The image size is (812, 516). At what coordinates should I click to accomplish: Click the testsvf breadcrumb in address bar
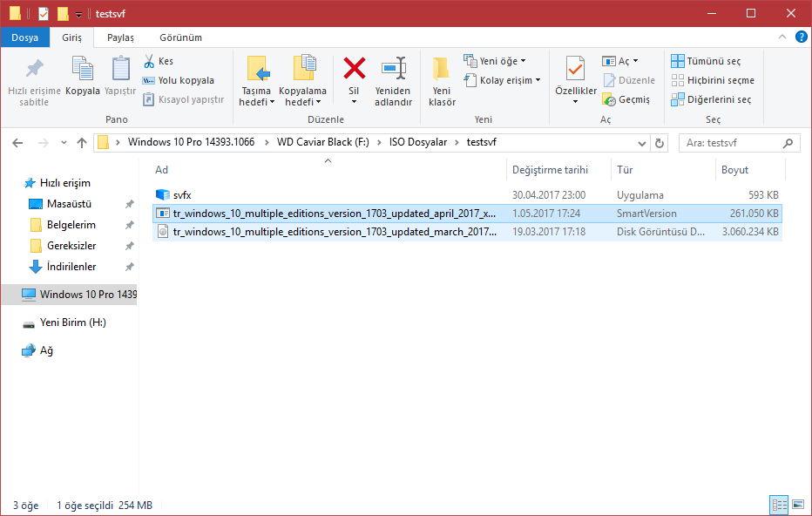click(481, 142)
